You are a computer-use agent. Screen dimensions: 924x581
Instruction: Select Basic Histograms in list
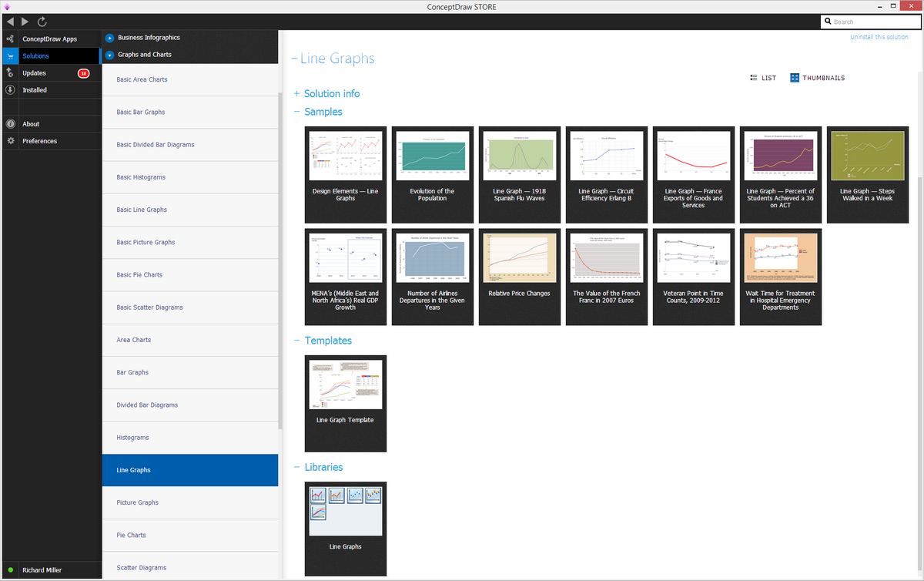pyautogui.click(x=190, y=177)
